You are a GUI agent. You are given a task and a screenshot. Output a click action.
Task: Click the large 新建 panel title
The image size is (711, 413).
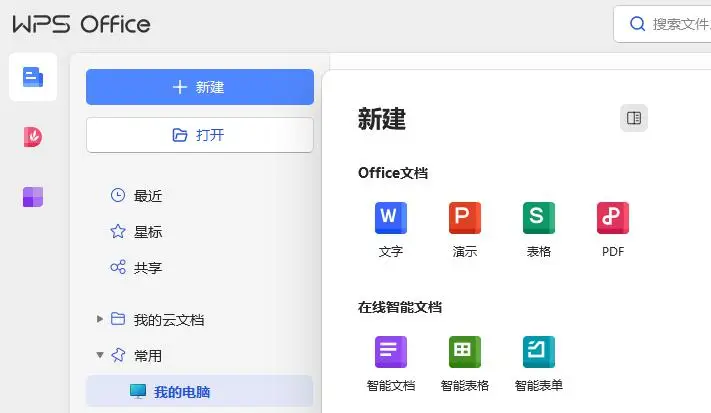(x=382, y=119)
